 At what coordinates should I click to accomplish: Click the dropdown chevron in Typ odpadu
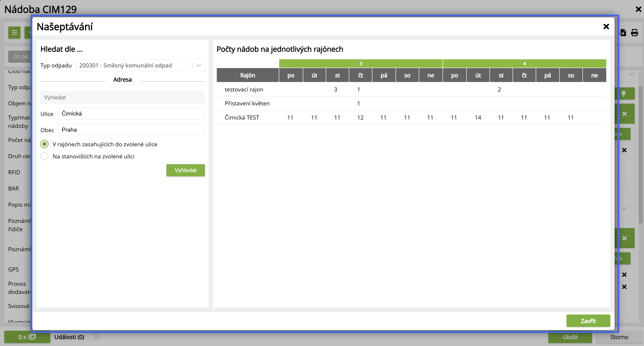click(x=199, y=65)
